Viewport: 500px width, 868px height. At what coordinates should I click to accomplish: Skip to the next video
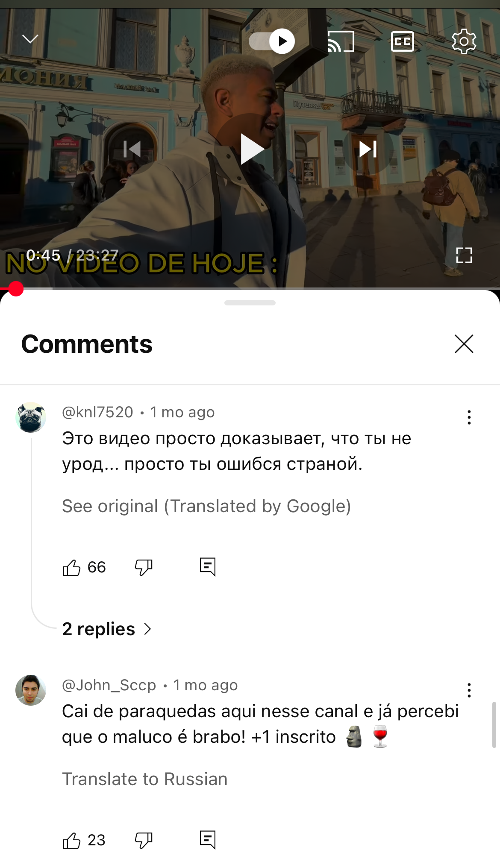368,149
